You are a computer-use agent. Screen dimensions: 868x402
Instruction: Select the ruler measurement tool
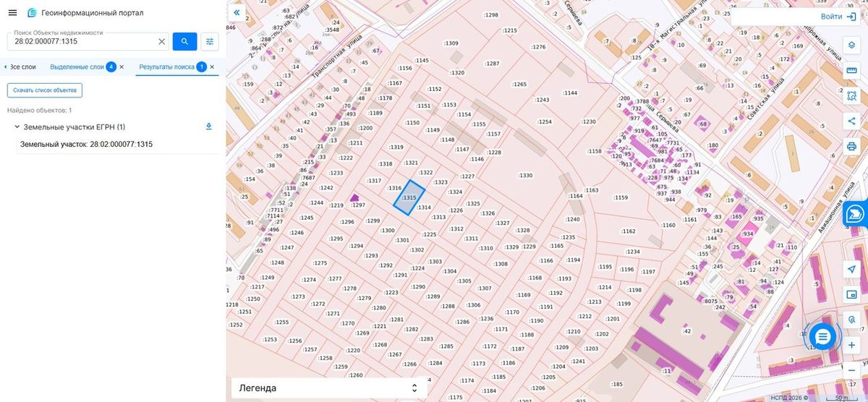tap(851, 70)
